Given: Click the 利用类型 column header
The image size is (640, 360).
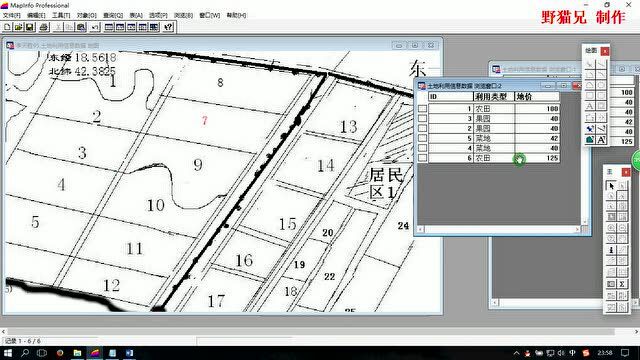Looking at the screenshot, I should [493, 97].
